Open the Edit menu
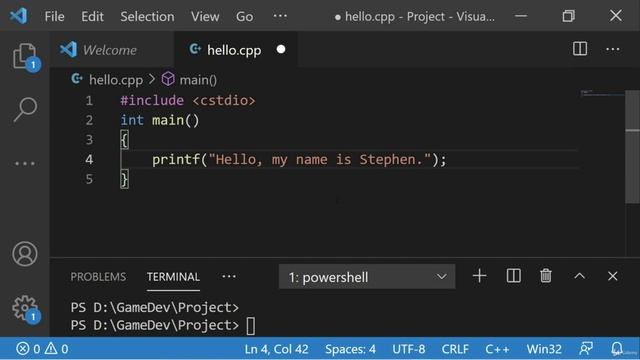This screenshot has height=360, width=640. coord(92,16)
